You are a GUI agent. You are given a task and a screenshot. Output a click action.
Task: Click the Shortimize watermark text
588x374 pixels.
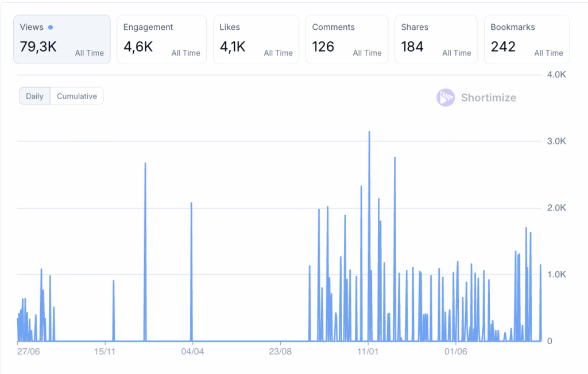coord(488,98)
